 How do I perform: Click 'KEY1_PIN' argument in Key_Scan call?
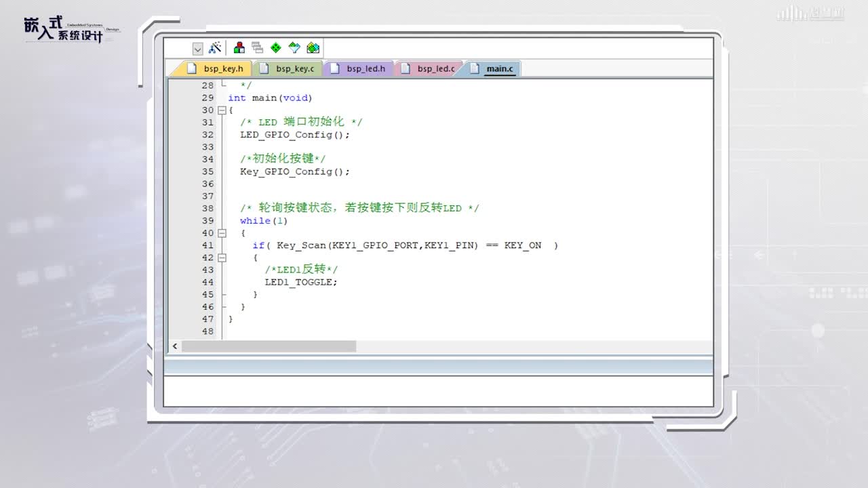coord(449,245)
